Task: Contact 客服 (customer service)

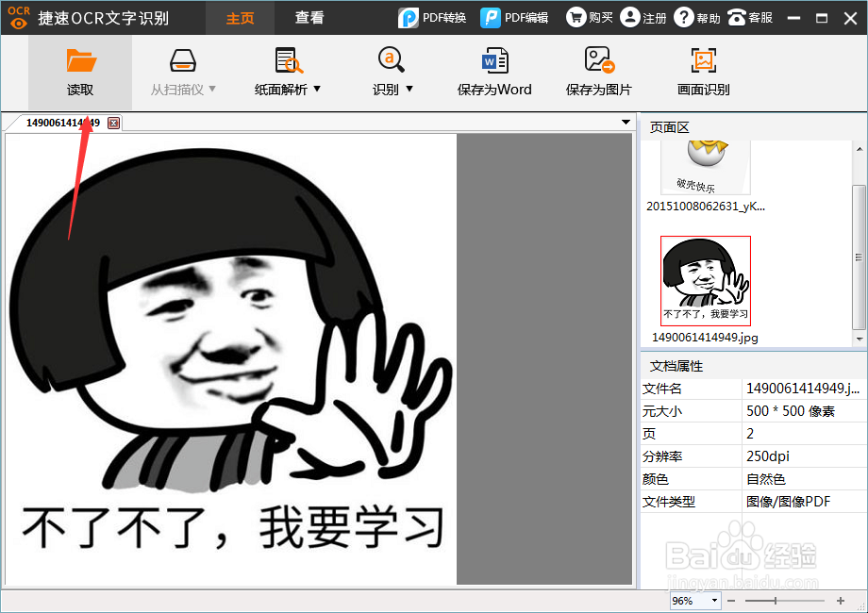Action: [750, 17]
